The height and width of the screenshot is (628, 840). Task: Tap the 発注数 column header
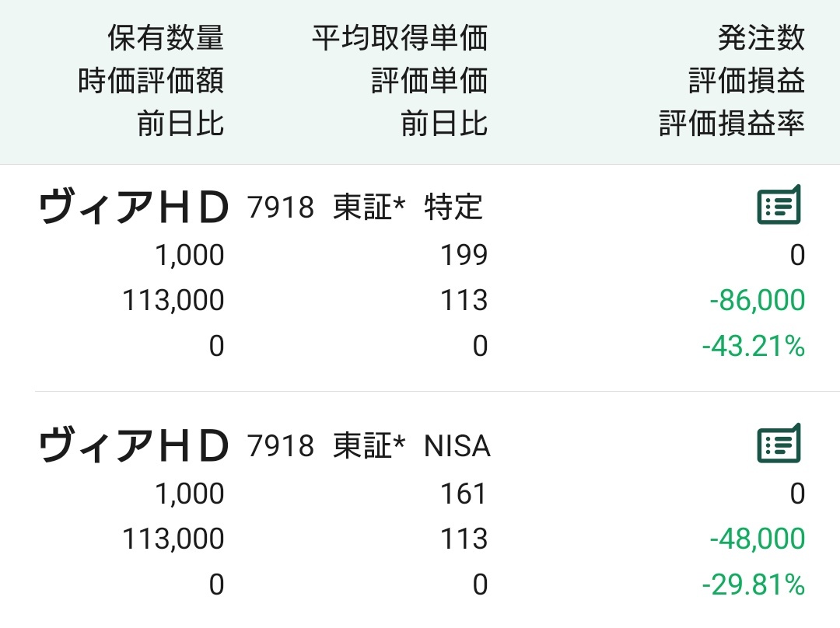(761, 38)
